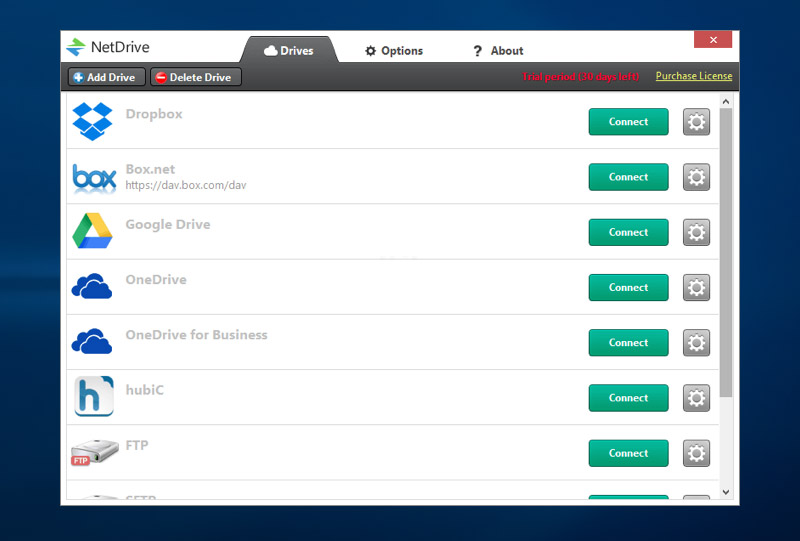Select the FTP name label

(x=137, y=446)
